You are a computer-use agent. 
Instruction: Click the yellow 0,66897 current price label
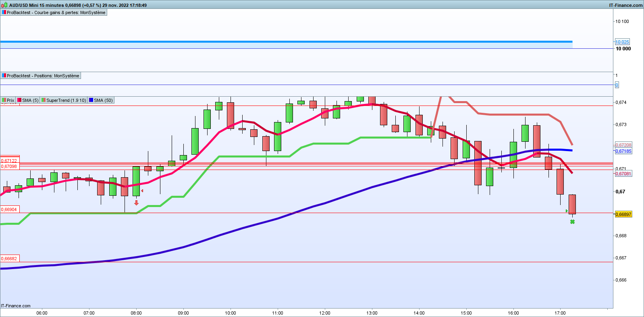click(x=623, y=214)
